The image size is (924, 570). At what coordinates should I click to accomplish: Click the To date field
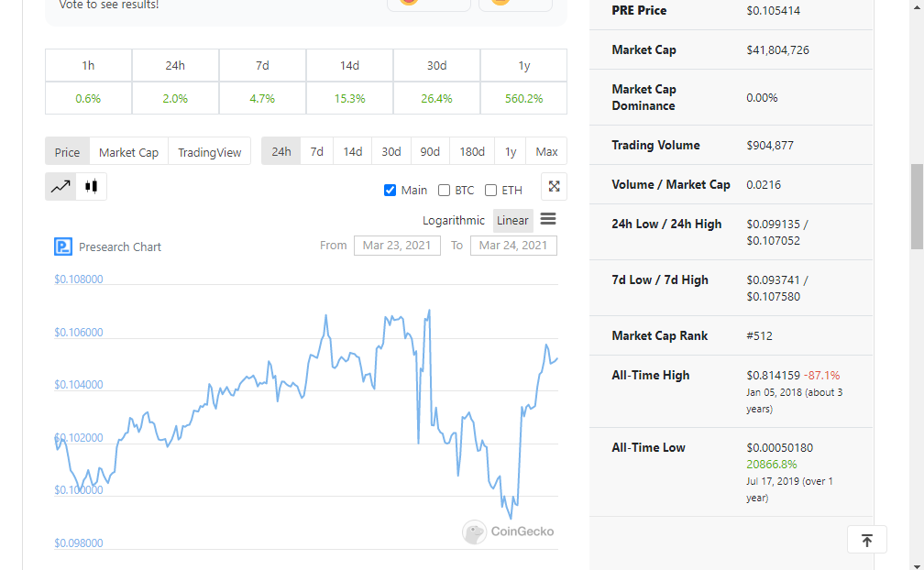513,245
